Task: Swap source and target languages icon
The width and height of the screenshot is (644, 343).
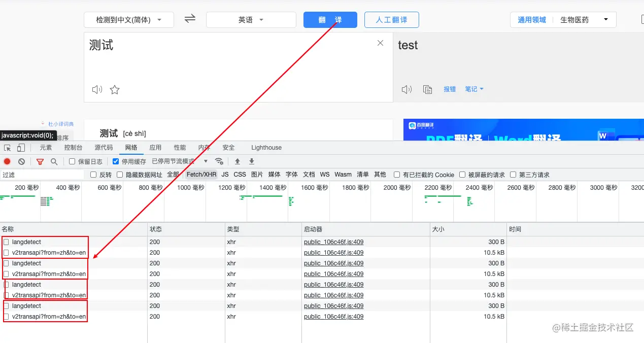Action: point(190,19)
